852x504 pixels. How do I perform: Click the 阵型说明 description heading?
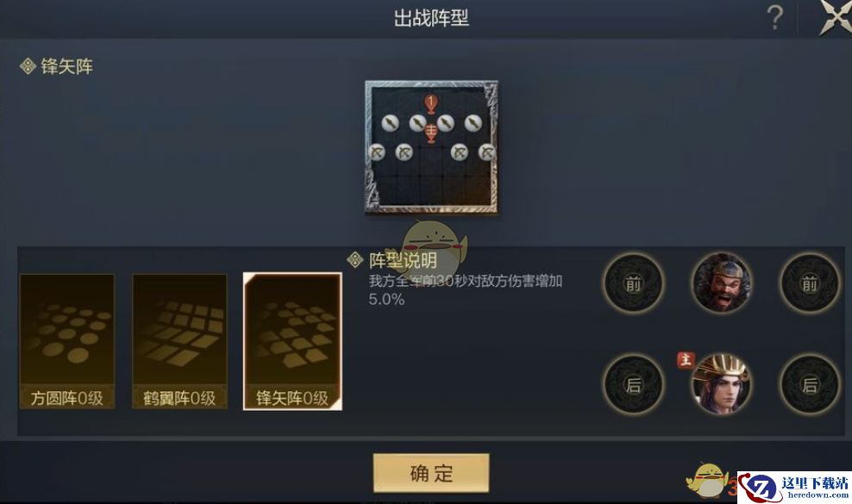coord(403,261)
